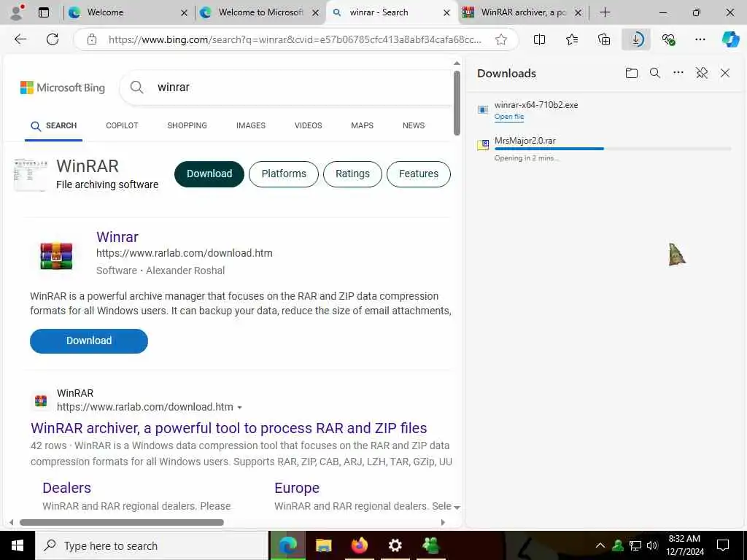747x560 pixels.
Task: Open Firefox from the taskbar
Action: 360,545
